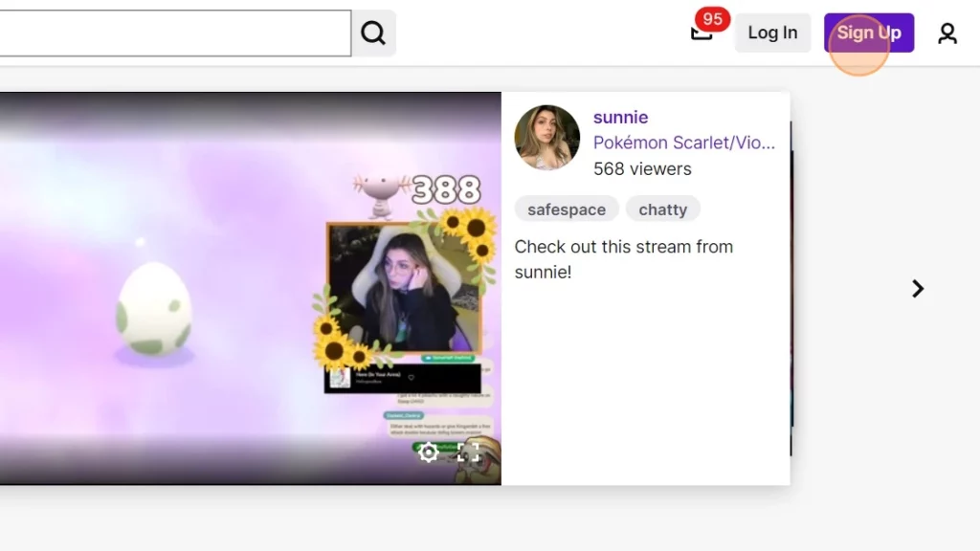Click 'Check out this stream from sunnie!' text
Viewport: 980px width, 551px height.
coord(623,259)
